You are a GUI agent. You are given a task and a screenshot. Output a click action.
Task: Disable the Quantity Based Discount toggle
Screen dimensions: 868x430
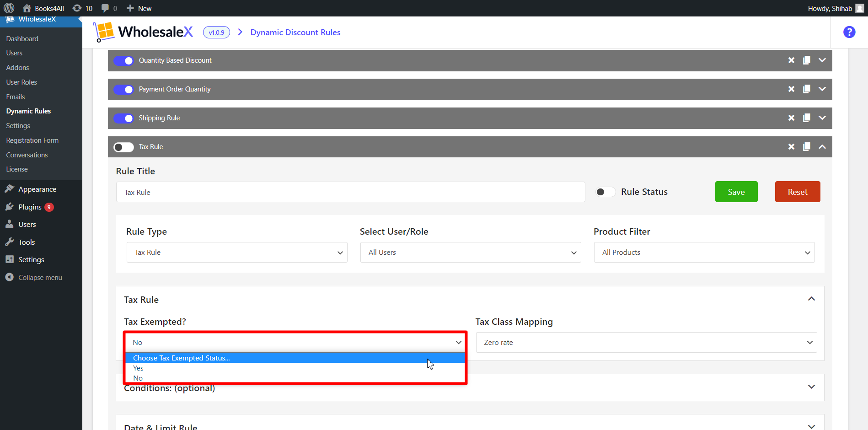[x=123, y=60]
